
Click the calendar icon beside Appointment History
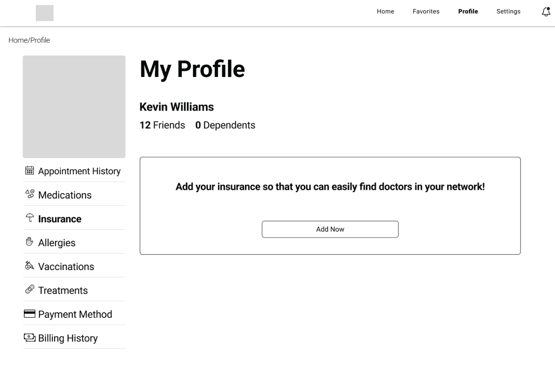(29, 171)
